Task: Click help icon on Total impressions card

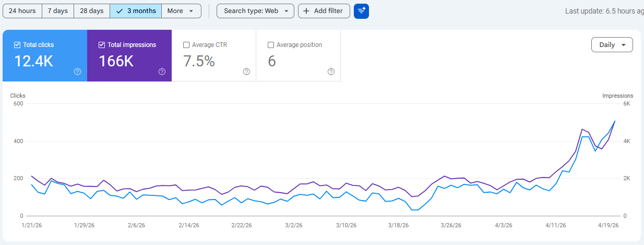Action: [162, 72]
